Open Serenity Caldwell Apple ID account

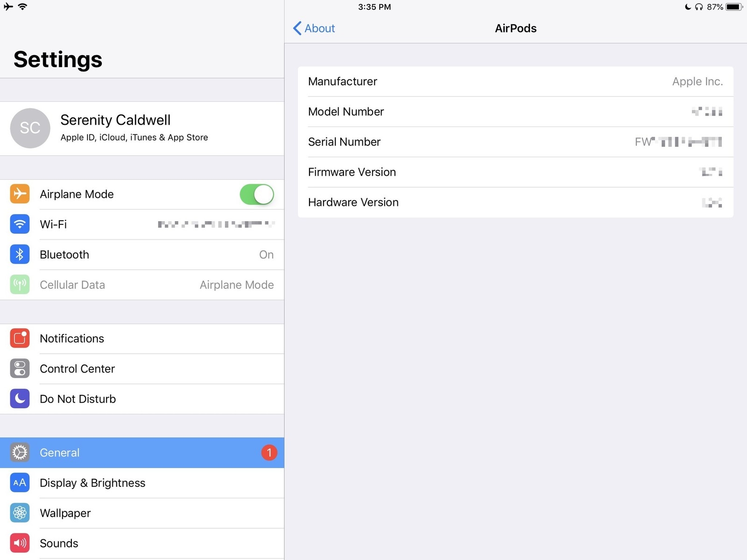142,128
